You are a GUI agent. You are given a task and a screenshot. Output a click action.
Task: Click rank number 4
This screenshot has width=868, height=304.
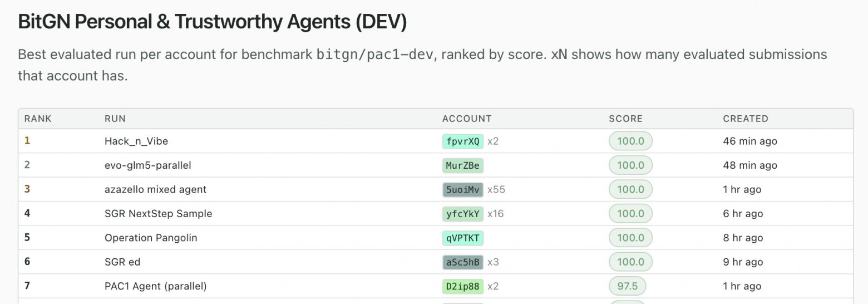[x=27, y=213]
